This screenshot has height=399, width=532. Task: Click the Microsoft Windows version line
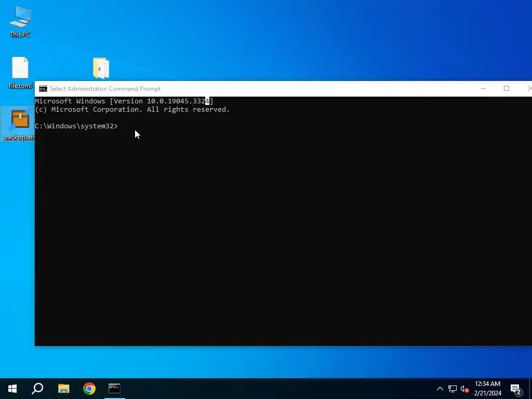[x=124, y=101]
